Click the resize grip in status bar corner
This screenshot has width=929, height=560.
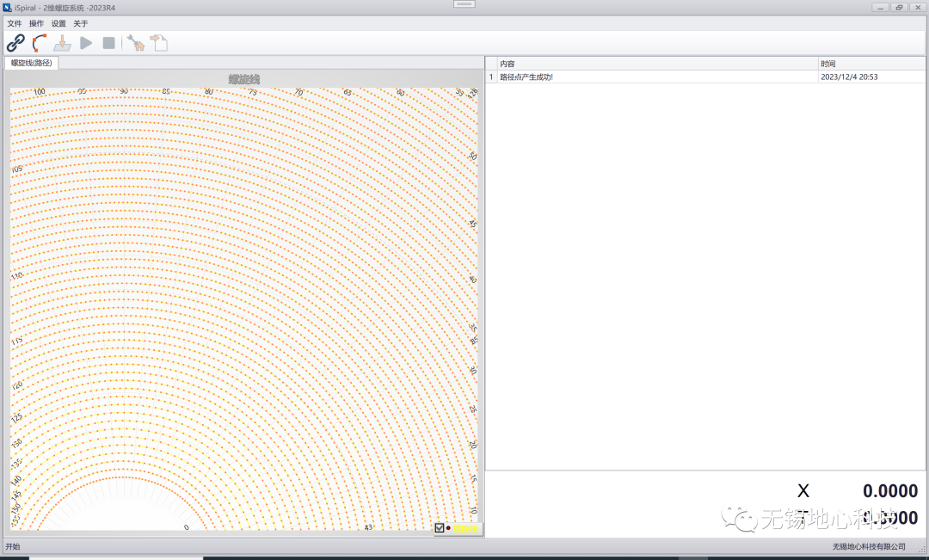(x=922, y=547)
